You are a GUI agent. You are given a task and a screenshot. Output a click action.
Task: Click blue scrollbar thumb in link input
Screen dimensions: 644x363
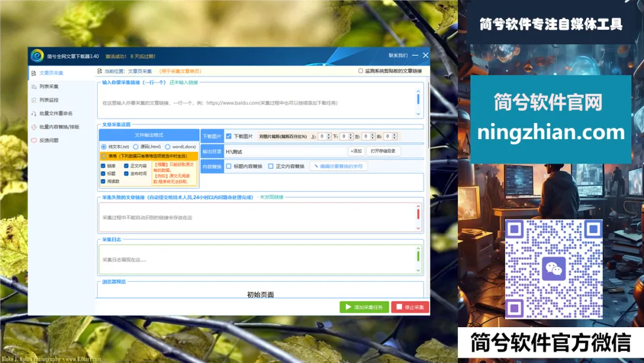(x=418, y=99)
